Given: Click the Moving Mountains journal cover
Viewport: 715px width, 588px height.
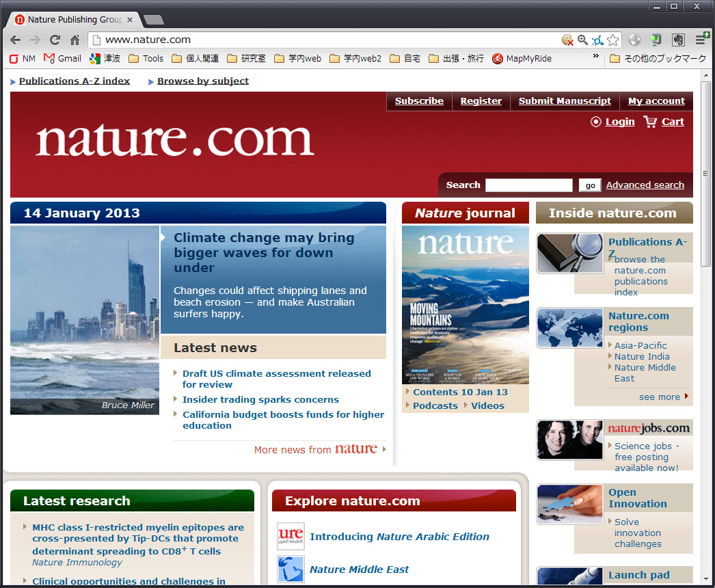Looking at the screenshot, I should tap(465, 305).
